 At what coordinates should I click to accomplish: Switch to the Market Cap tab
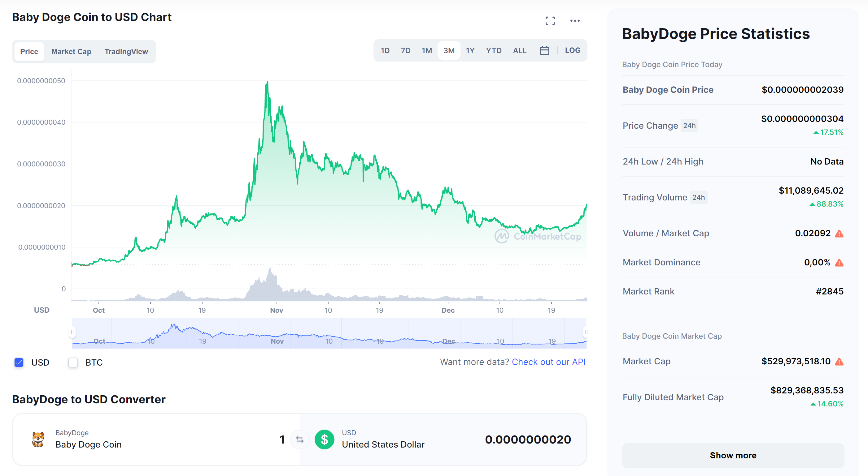click(71, 52)
